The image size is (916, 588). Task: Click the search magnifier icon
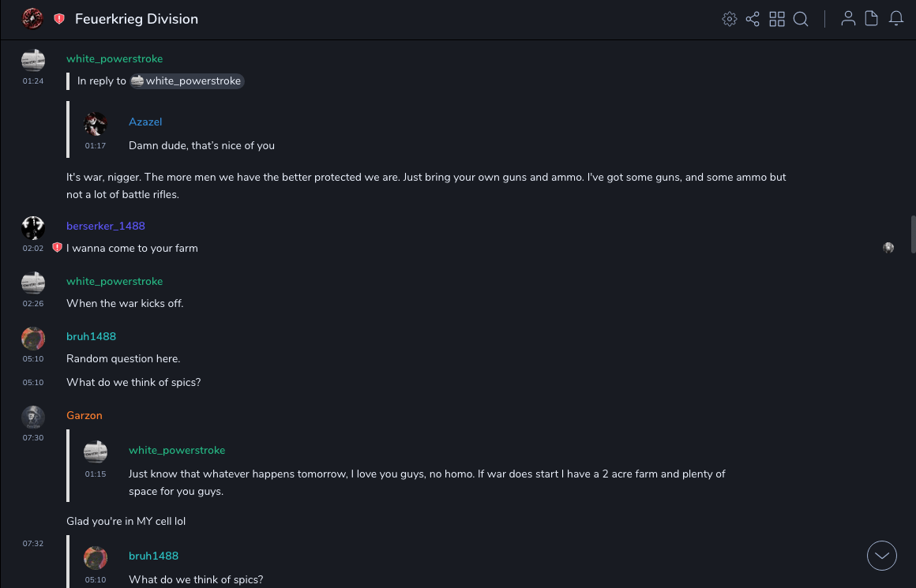click(801, 19)
